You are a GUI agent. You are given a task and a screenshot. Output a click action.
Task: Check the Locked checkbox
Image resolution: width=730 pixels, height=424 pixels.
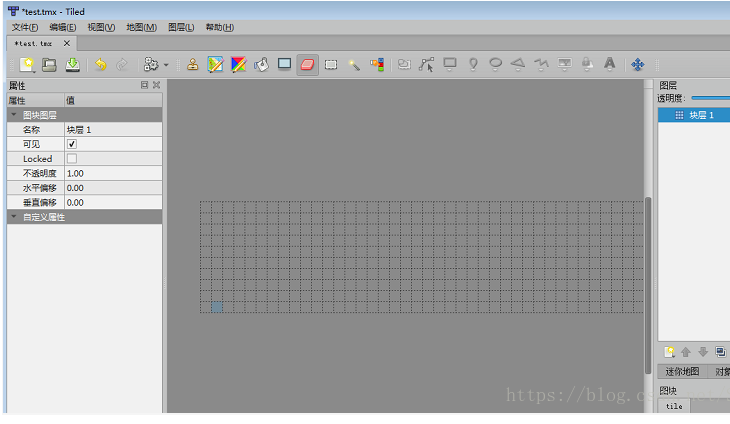point(72,159)
